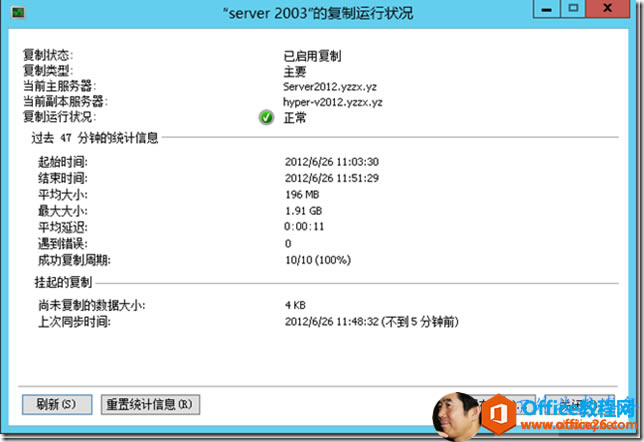This screenshot has width=644, height=442.
Task: Click end time 2012/6/26 11:51:29
Action: (332, 178)
